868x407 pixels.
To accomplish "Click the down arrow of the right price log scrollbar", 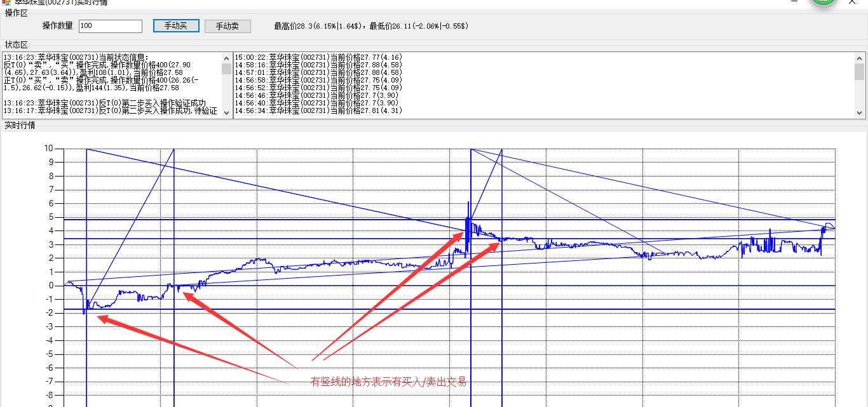I will (860, 112).
